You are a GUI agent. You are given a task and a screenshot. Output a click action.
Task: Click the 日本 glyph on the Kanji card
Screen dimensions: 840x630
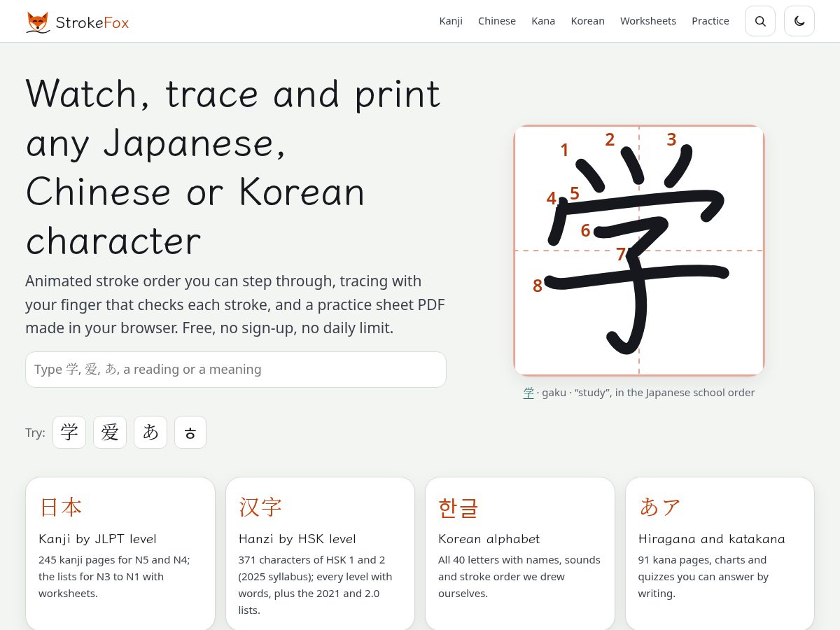pyautogui.click(x=61, y=507)
